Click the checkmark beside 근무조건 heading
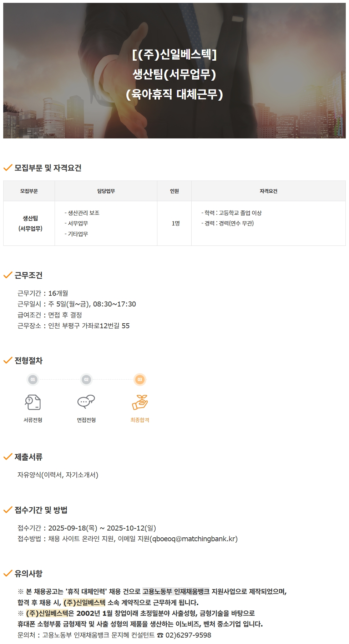The width and height of the screenshot is (349, 644). coord(8,275)
